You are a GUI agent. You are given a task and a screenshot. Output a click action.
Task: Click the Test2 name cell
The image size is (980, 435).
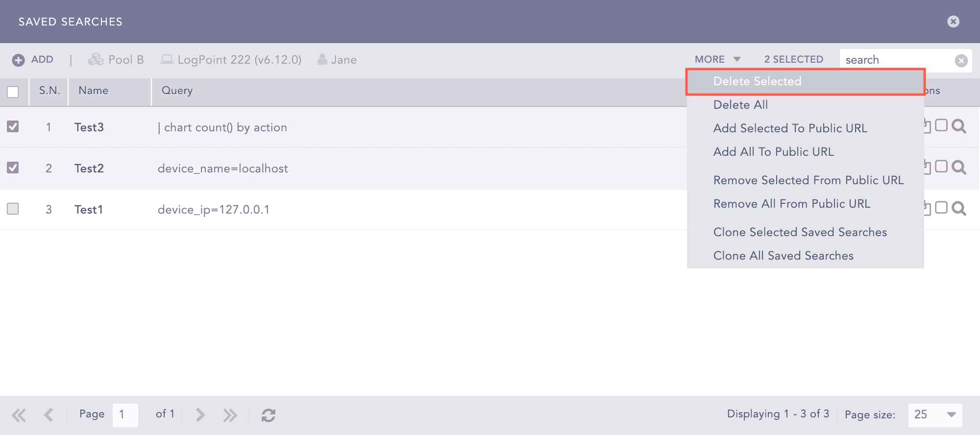click(89, 169)
